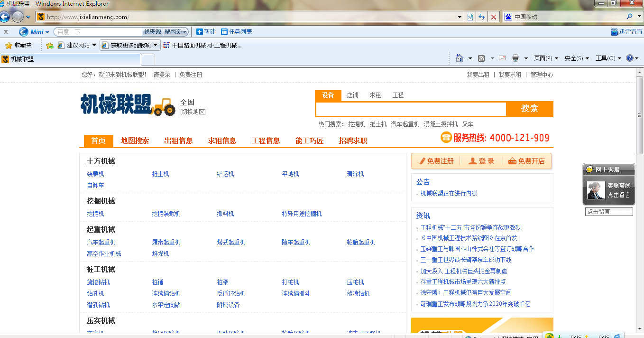Stop loading with red X icon
Screen dimensions: 644x338
point(494,17)
